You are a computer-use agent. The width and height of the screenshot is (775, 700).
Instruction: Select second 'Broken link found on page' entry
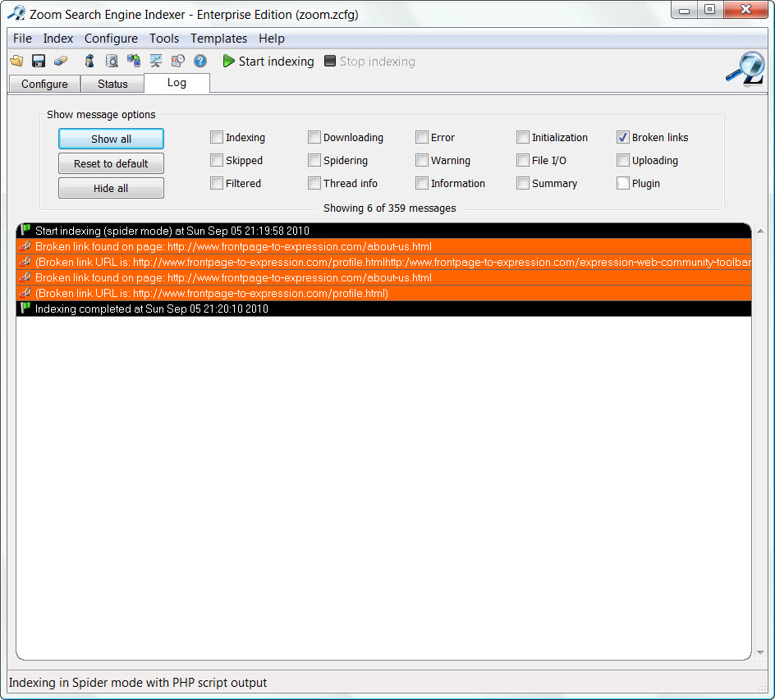point(383,277)
